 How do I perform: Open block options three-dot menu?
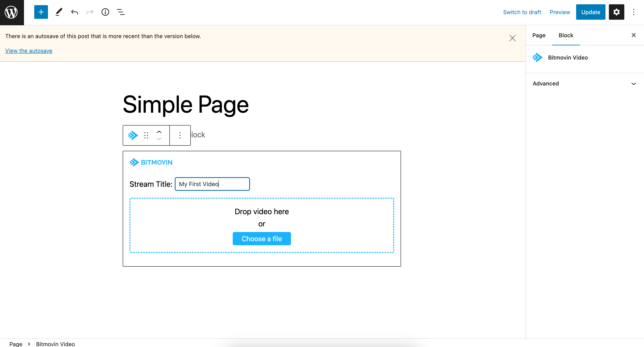pos(180,135)
